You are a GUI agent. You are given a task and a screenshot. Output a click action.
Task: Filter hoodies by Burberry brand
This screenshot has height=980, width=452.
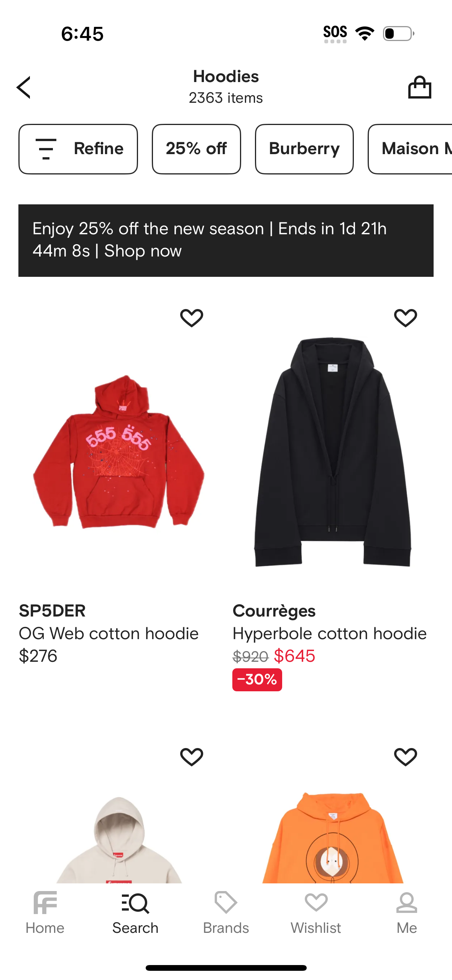point(304,149)
